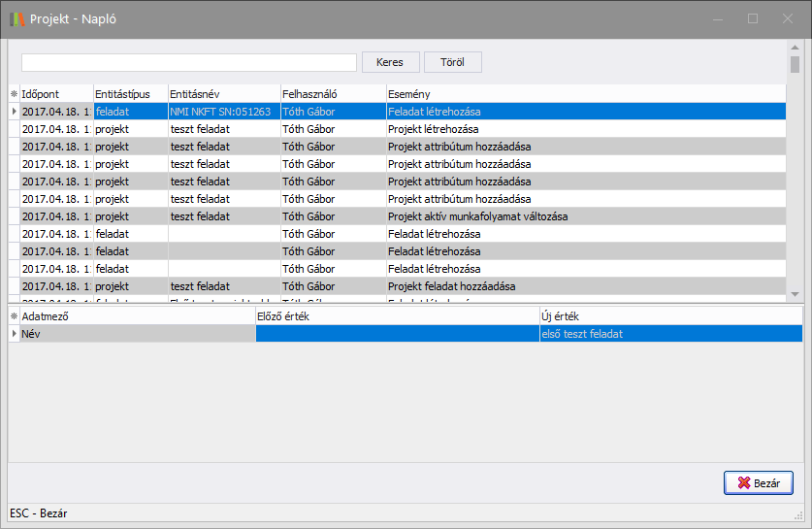
Task: Click the asterisk column selector icon
Action: pos(14,93)
